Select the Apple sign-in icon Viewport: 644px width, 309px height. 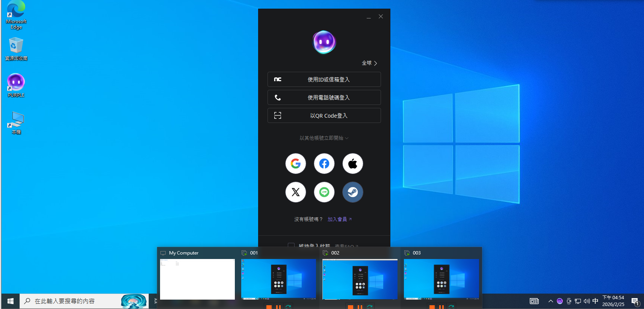(x=353, y=164)
